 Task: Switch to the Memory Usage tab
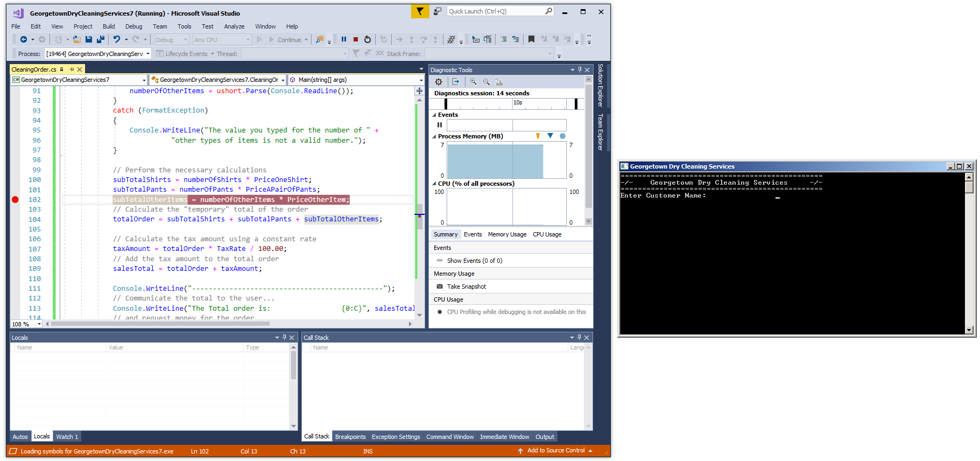pos(507,234)
